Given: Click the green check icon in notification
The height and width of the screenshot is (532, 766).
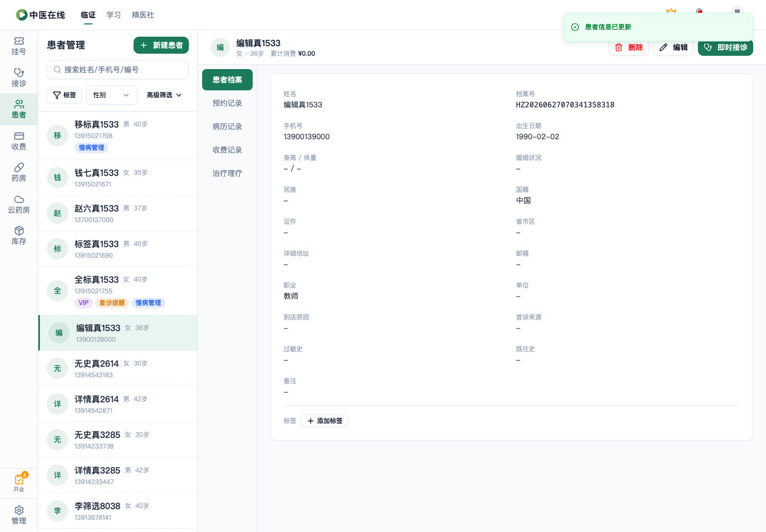Looking at the screenshot, I should point(575,27).
